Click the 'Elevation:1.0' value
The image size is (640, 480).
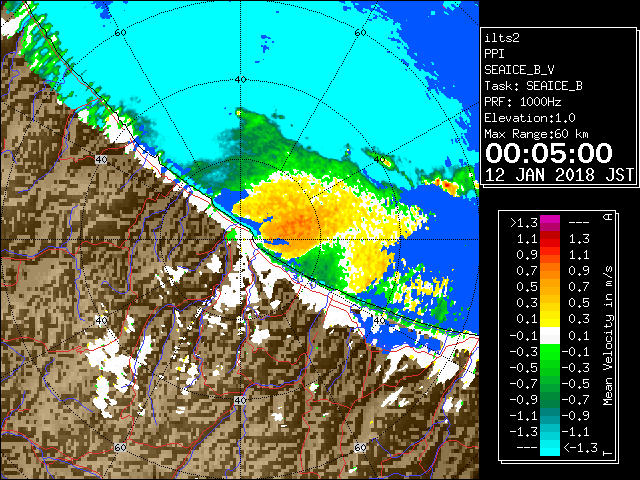[x=530, y=118]
